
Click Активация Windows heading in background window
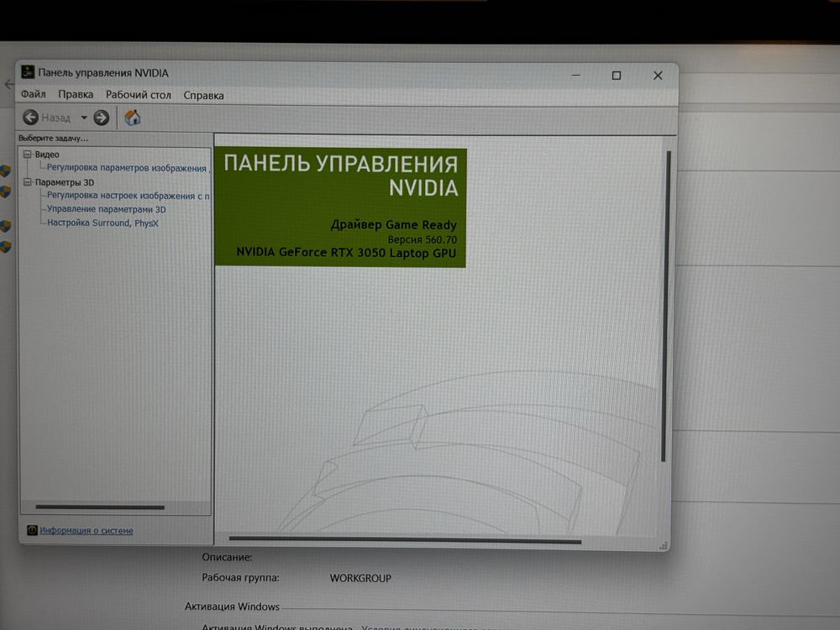click(232, 606)
